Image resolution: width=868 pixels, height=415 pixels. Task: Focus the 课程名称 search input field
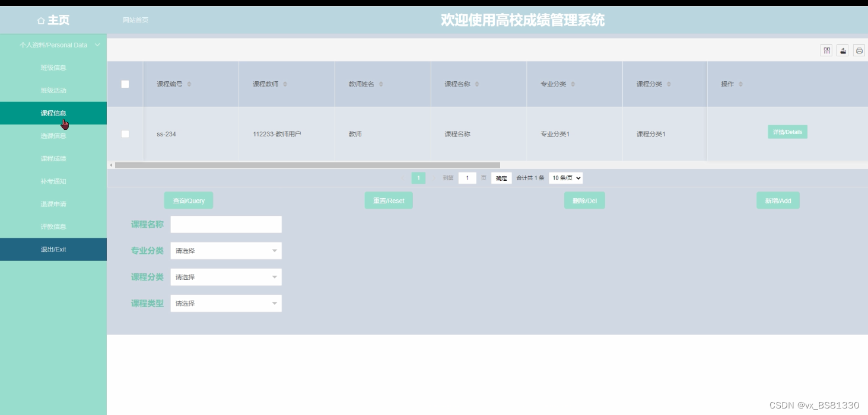tap(225, 224)
